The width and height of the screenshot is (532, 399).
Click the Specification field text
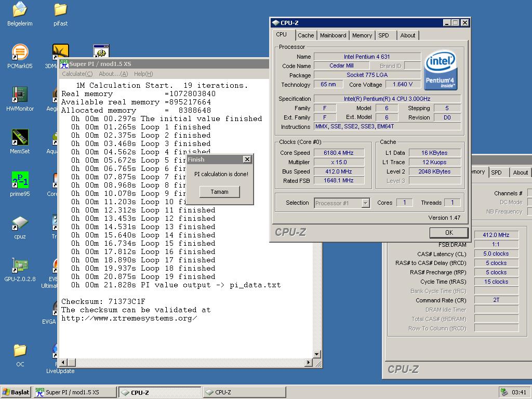pos(387,99)
